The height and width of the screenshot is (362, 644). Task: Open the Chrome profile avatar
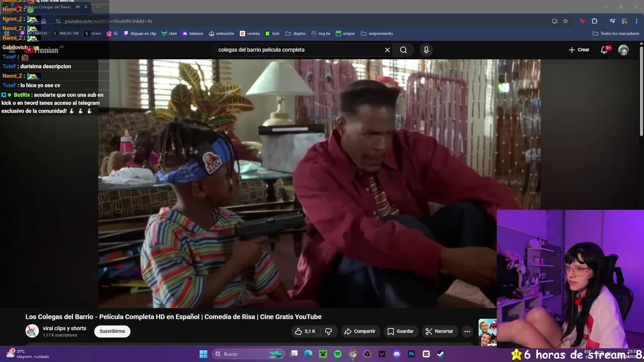(x=624, y=21)
